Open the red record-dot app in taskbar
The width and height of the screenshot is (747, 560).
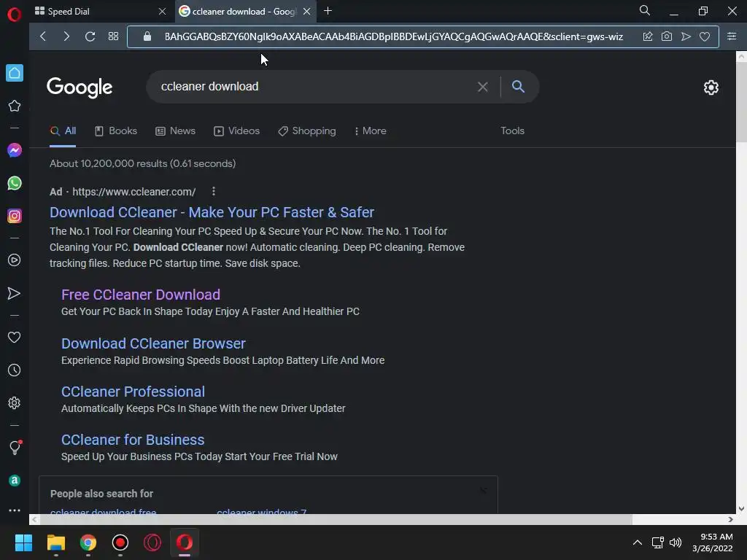click(120, 542)
